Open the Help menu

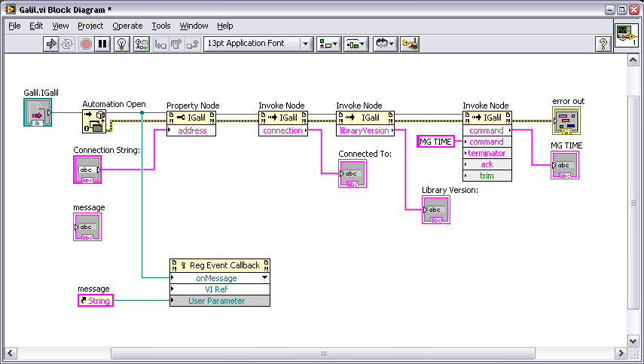pyautogui.click(x=224, y=26)
